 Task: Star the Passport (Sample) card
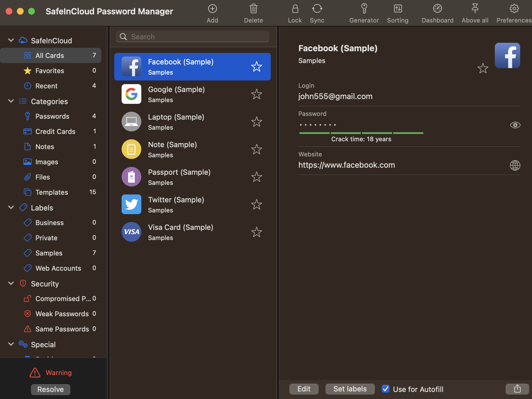[256, 177]
